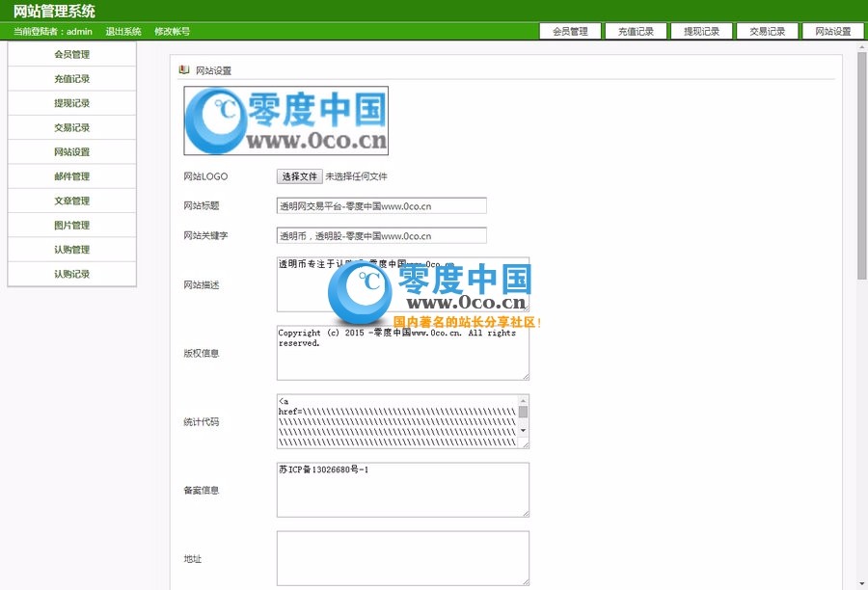The width and height of the screenshot is (868, 590).
Task: Click the 网站设置 heading icon
Action: [183, 69]
